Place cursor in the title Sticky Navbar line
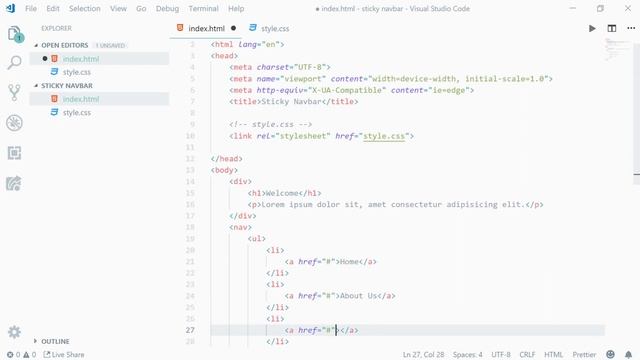 click(x=293, y=102)
